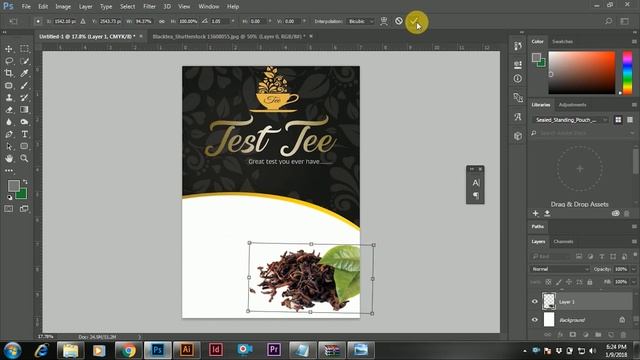Select the Crop tool
Screen dimensions: 640x360
(x=9, y=73)
